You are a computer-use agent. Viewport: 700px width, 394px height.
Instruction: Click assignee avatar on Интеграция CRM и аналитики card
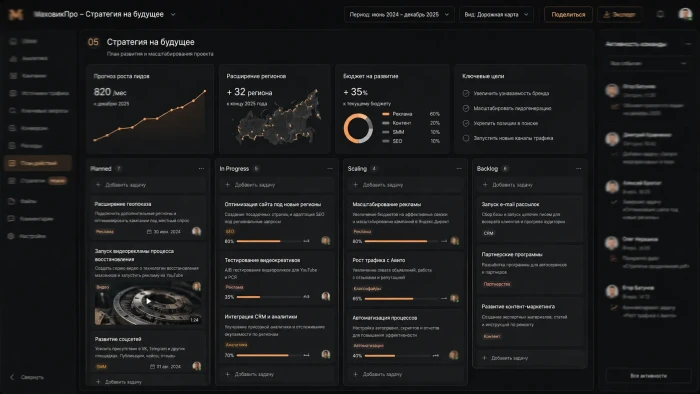[x=326, y=354]
